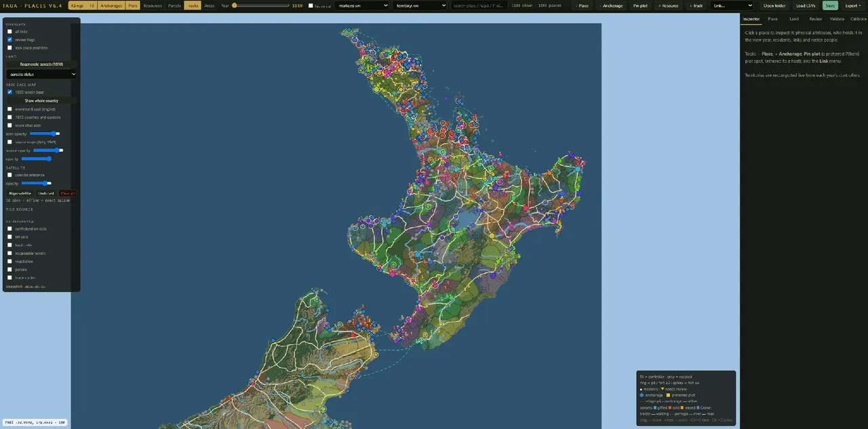Screen dimensions: 868x429
Task: Toggle the Tracks layer button
Action: [x=193, y=5]
